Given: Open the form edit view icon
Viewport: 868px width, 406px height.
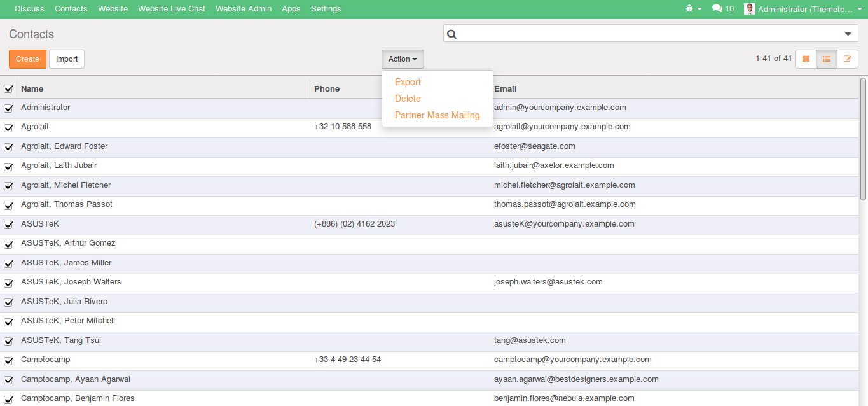Looking at the screenshot, I should click(847, 59).
